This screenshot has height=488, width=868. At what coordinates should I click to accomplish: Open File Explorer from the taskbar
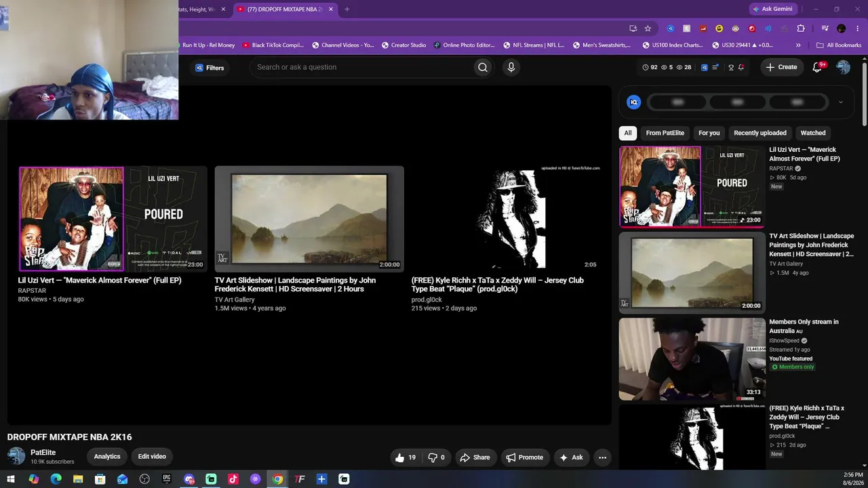tap(78, 479)
